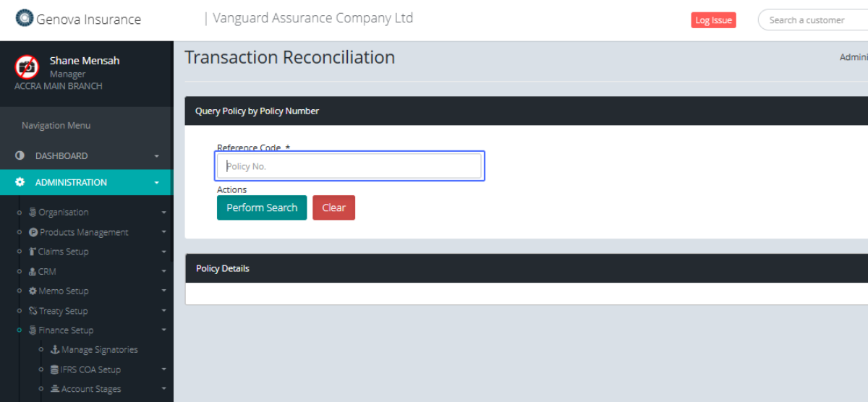Click the Search a customer field
The width and height of the screenshot is (868, 402).
(x=814, y=20)
